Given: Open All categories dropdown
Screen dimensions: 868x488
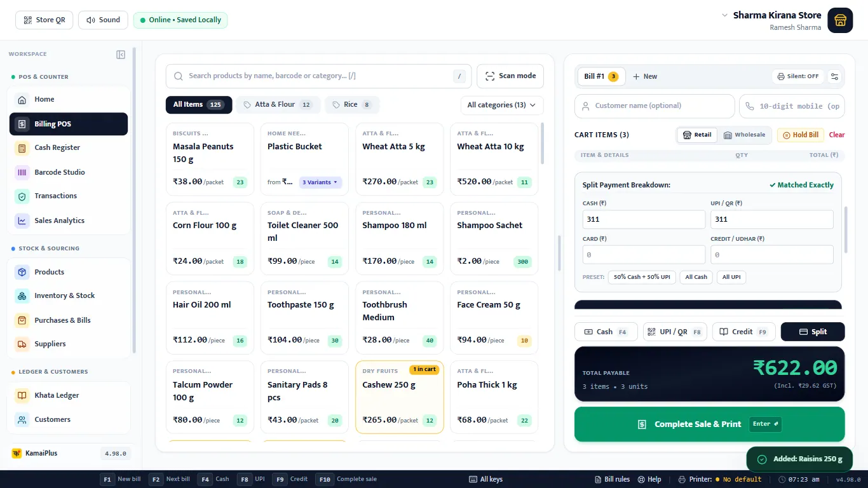Looking at the screenshot, I should click(502, 105).
